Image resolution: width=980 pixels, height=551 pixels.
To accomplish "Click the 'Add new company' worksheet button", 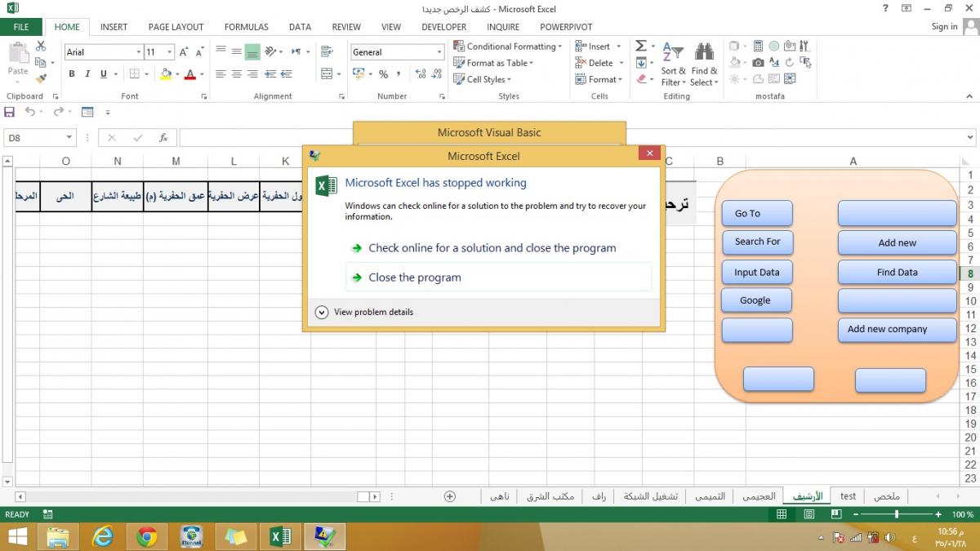I will (x=897, y=330).
